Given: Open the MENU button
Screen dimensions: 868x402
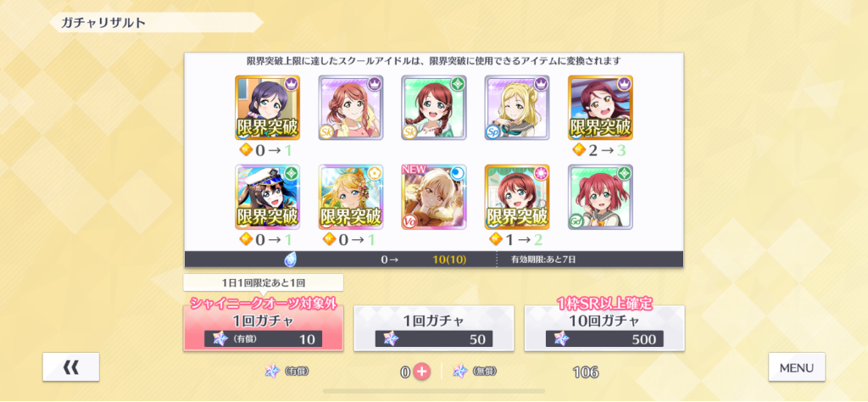Looking at the screenshot, I should pyautogui.click(x=797, y=366).
